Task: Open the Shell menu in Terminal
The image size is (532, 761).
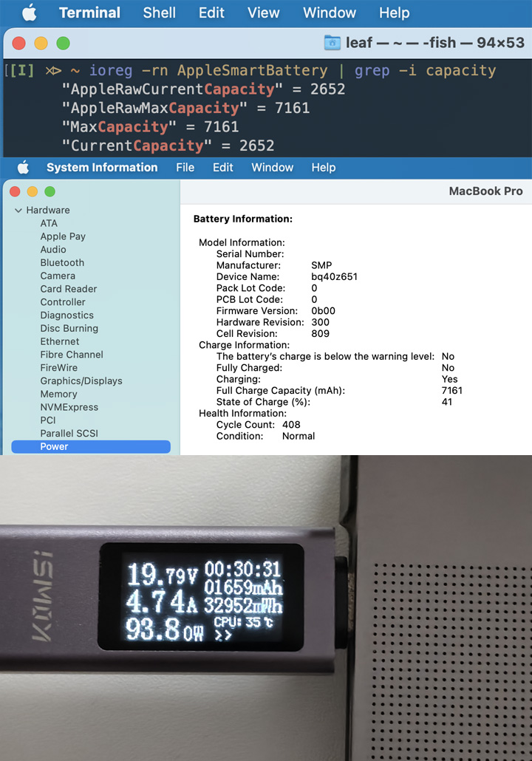Action: (160, 13)
